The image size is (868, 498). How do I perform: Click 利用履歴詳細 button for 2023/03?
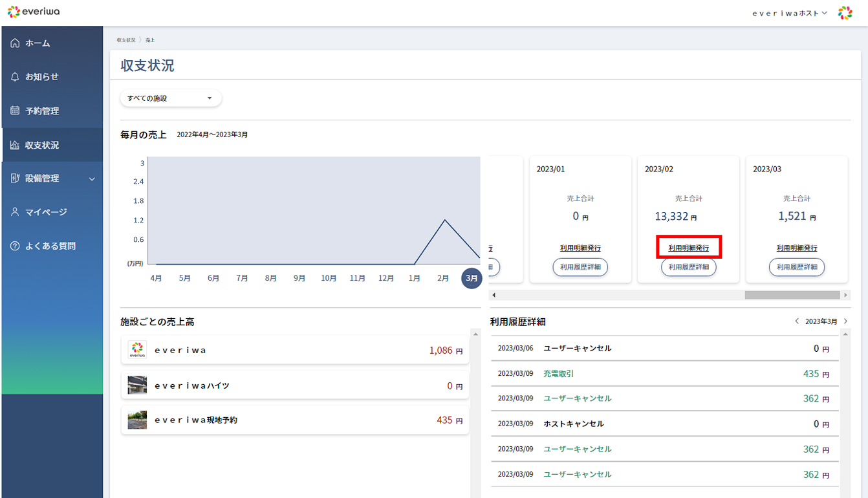tap(797, 267)
